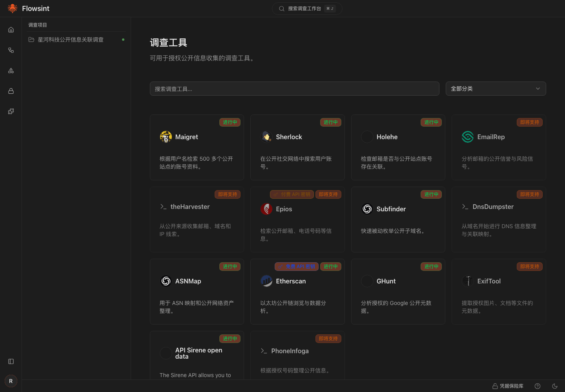Click the Flowsint title text
This screenshot has height=392, width=565.
click(x=36, y=8)
